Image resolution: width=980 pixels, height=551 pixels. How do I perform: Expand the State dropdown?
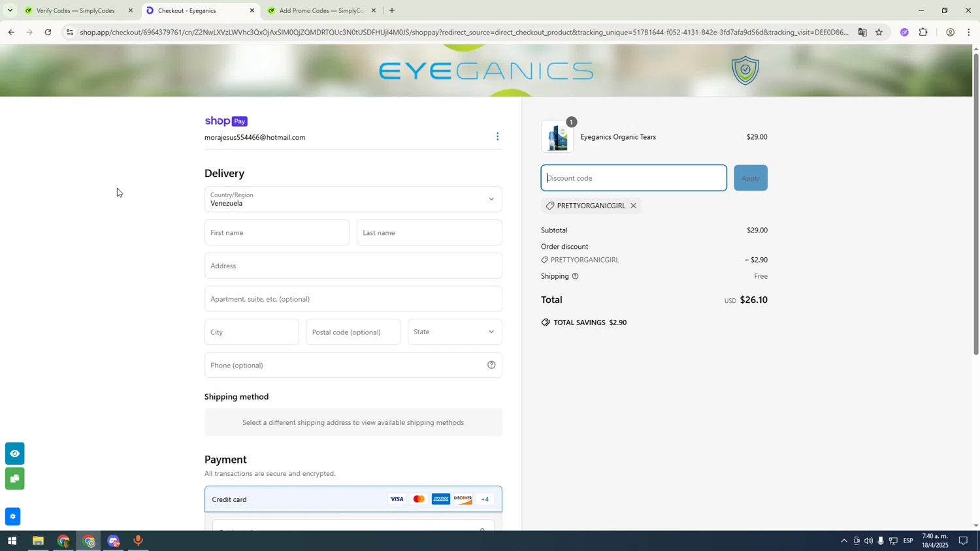pyautogui.click(x=455, y=332)
